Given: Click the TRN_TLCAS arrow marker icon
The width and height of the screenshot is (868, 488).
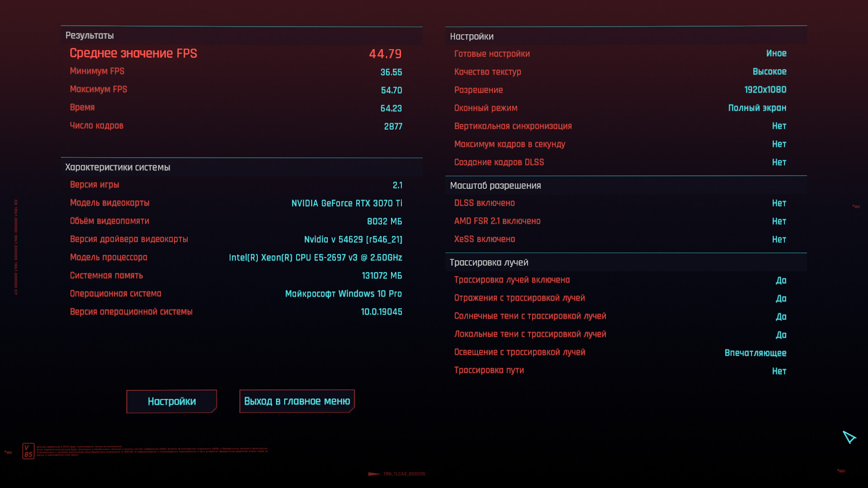Looking at the screenshot, I should coord(374,474).
